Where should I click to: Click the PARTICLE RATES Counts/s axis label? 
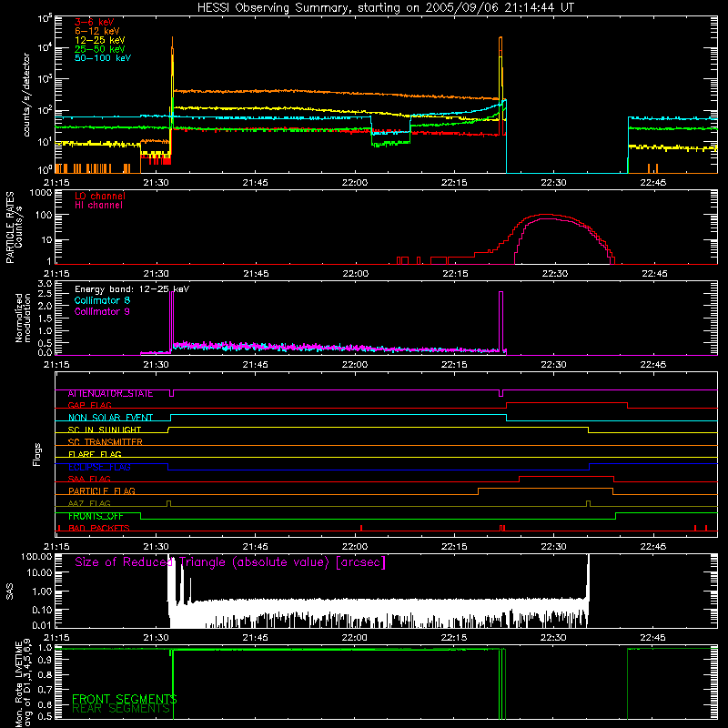pos(14,227)
